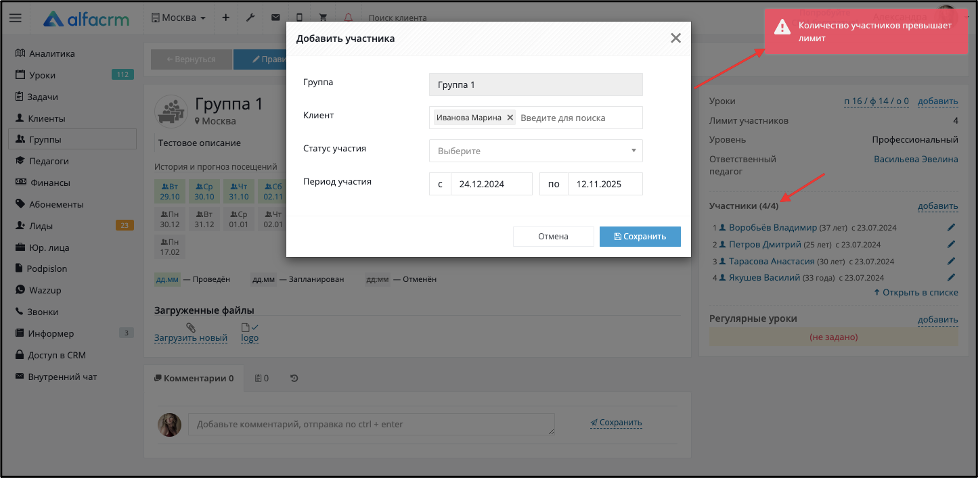Open the bell notifications icon

coord(348,17)
